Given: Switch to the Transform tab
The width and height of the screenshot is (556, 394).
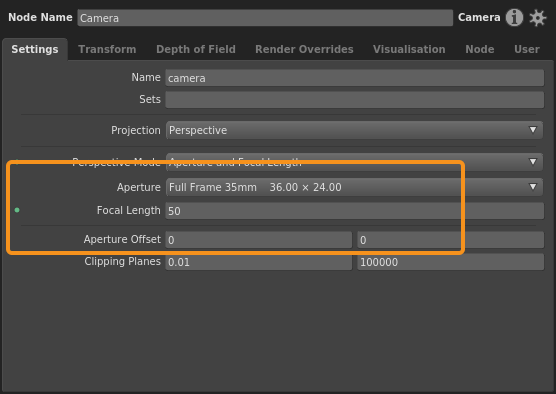Looking at the screenshot, I should [107, 49].
